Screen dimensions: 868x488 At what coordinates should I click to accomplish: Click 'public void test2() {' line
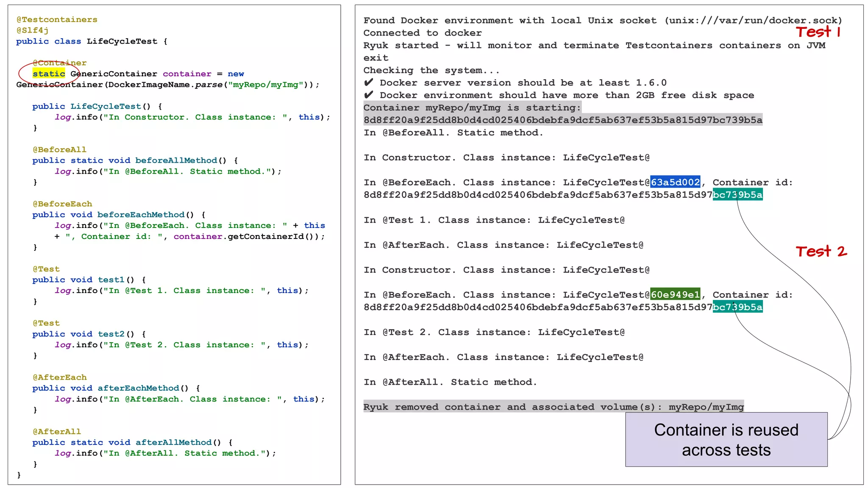(x=89, y=334)
